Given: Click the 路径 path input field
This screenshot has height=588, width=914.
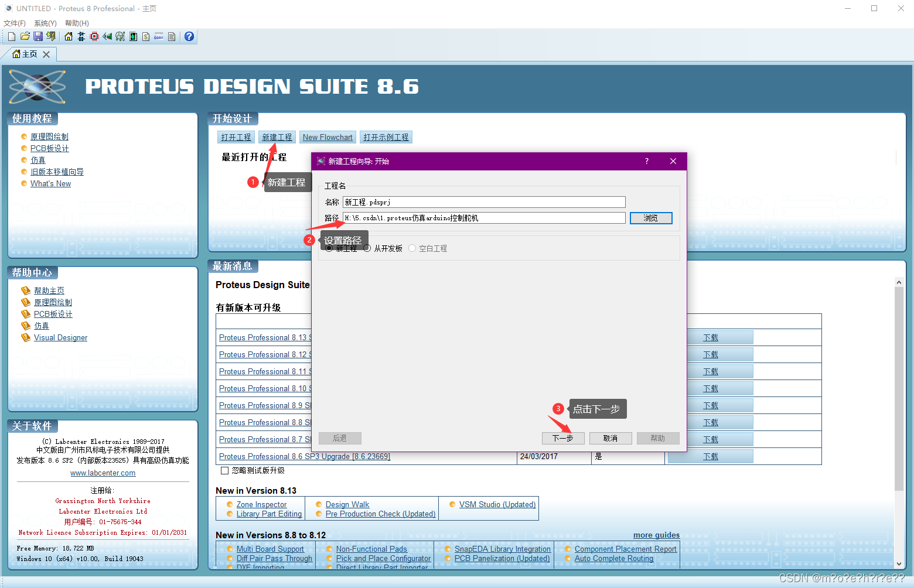Looking at the screenshot, I should [x=484, y=218].
